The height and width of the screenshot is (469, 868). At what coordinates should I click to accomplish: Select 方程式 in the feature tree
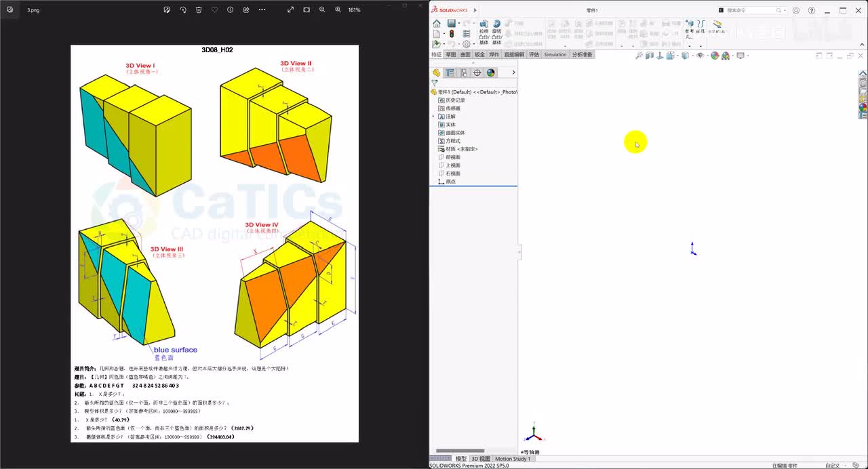449,141
